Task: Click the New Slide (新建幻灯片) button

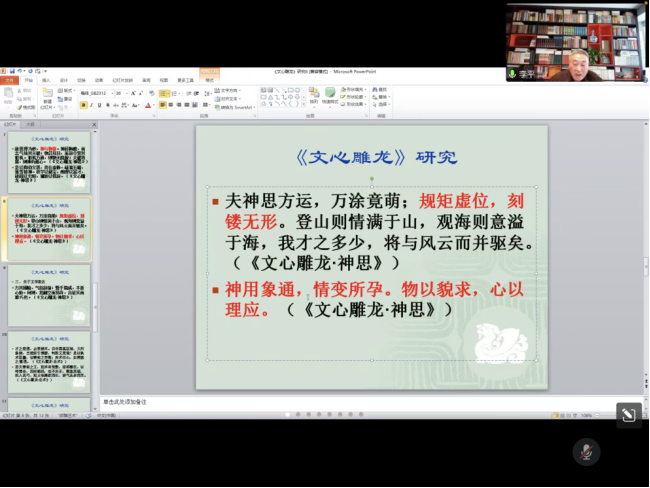Action: point(47,98)
